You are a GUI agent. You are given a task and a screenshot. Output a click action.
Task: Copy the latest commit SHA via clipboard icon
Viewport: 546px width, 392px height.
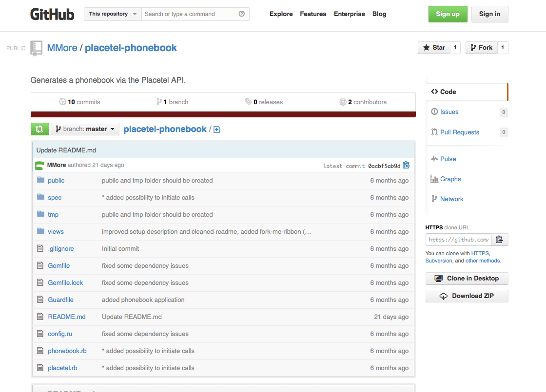[x=406, y=165]
